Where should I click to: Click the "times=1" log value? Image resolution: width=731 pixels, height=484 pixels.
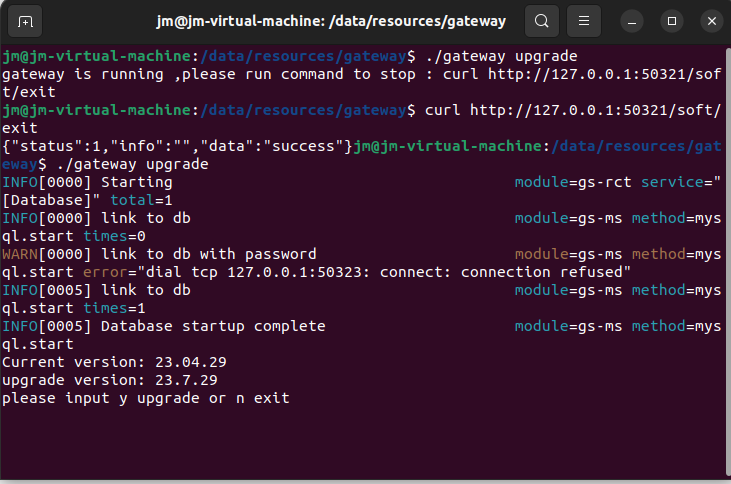(114, 309)
